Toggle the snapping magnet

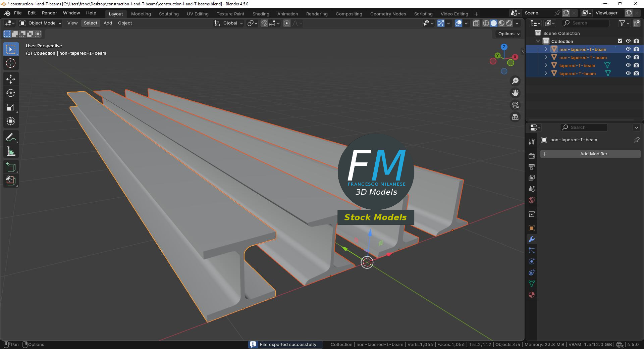(x=264, y=23)
